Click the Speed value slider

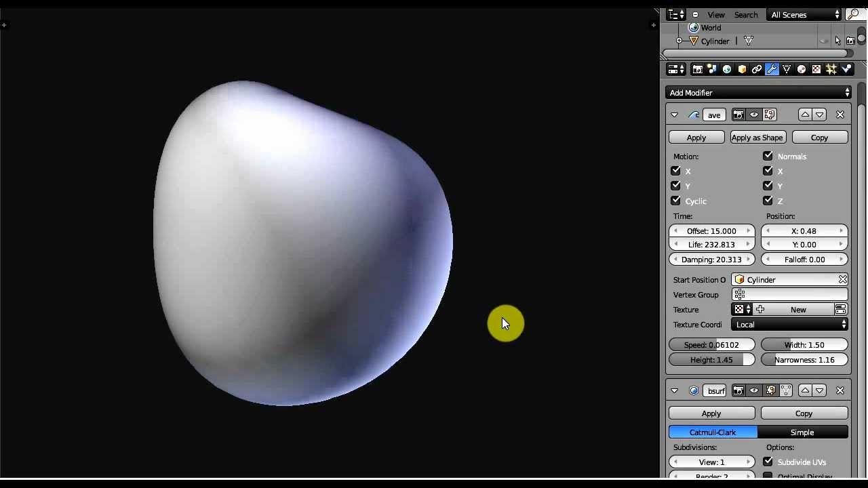point(711,345)
